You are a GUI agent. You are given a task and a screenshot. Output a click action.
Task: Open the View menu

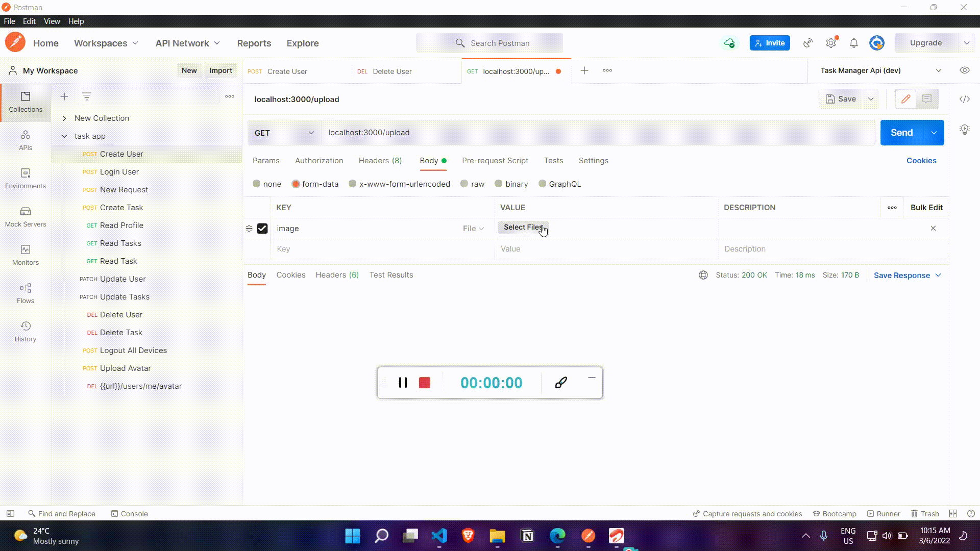[x=52, y=21]
